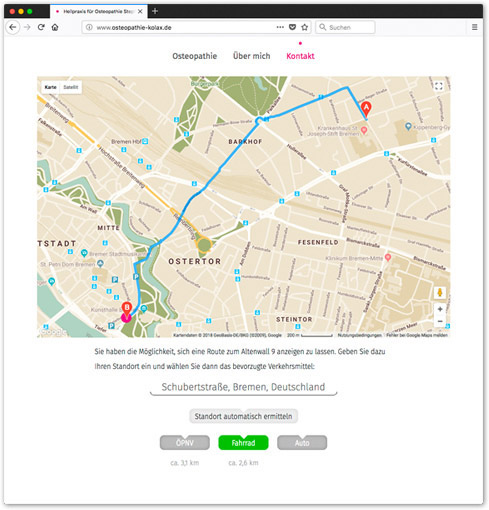489x510 pixels.
Task: Open page actions three-dot menu
Action: point(280,27)
